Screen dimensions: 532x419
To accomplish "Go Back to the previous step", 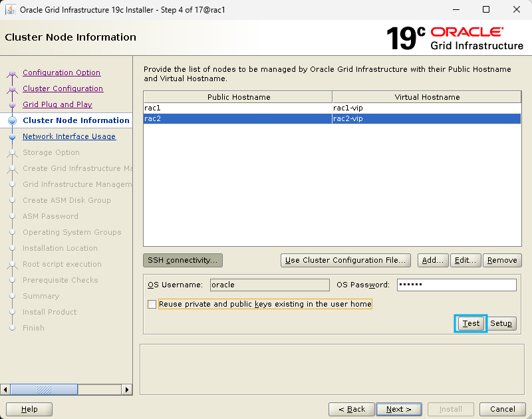I will pyautogui.click(x=352, y=409).
